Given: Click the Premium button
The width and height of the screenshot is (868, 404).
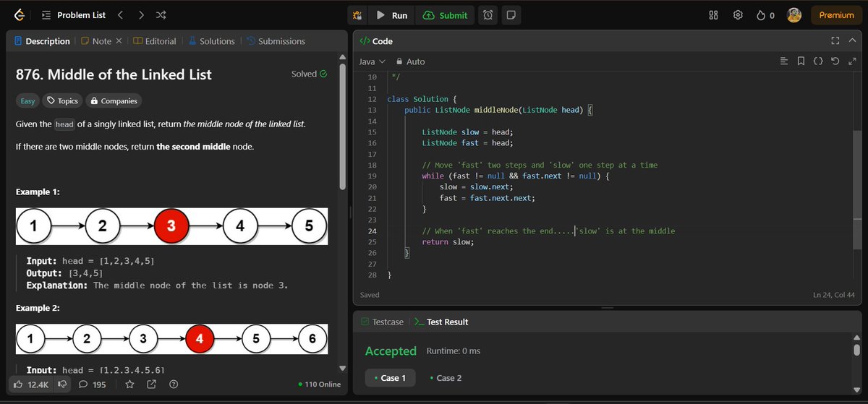Looking at the screenshot, I should [x=836, y=15].
